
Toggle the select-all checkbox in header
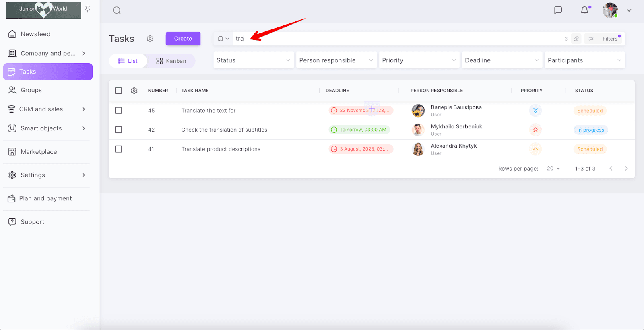pos(118,91)
